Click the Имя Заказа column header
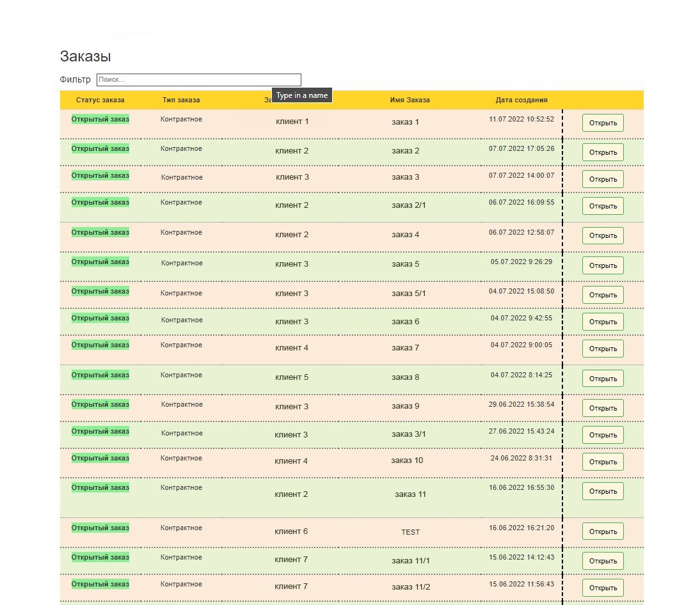Viewport: 700px width, 605px height. (410, 100)
